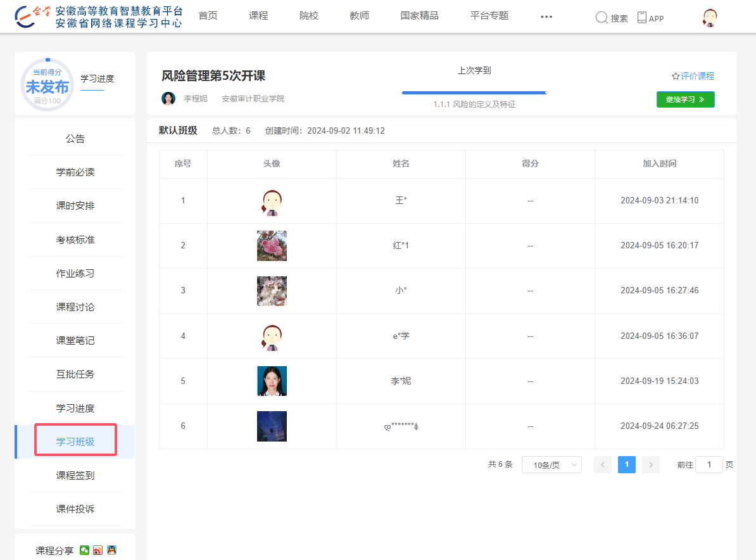Switch to 课程讨论 in sidebar
The image size is (756, 560).
[75, 307]
